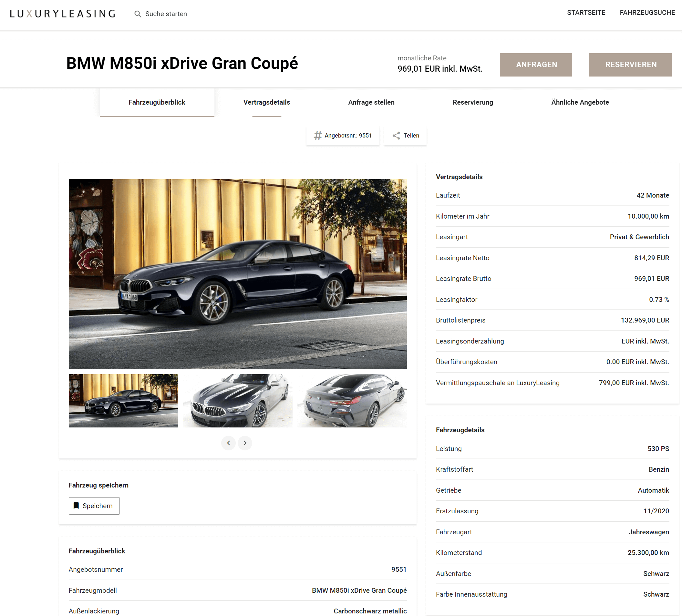Viewport: 682px width, 616px height.
Task: Open the Ähnliche Angebote tab
Action: (x=580, y=102)
